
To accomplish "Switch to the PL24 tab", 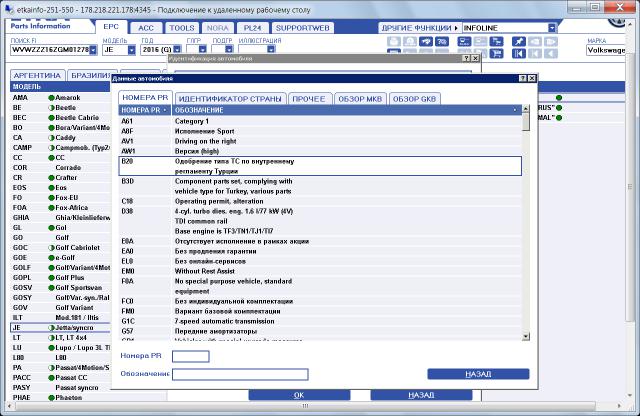I will [252, 28].
